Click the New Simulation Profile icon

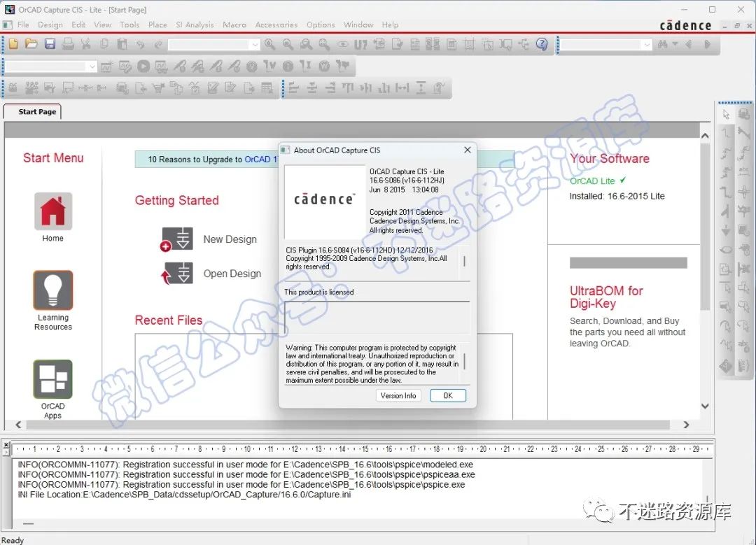pos(106,66)
